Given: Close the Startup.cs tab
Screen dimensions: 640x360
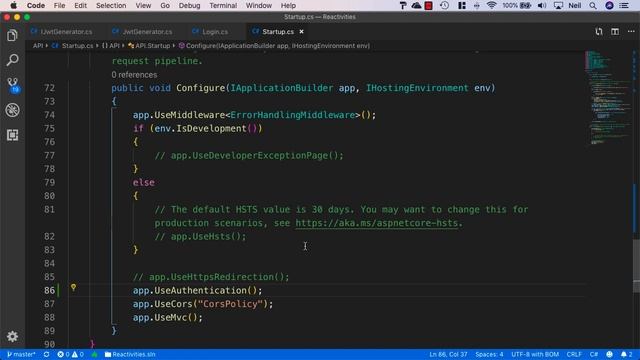Looking at the screenshot, I should pos(301,31).
